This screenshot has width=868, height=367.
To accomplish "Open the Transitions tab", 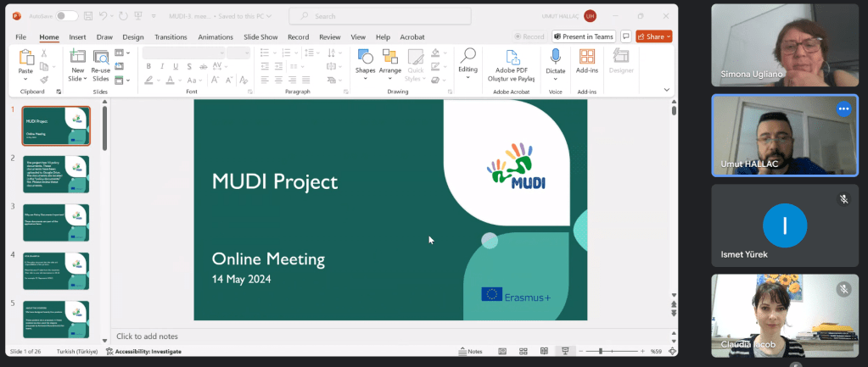I will tap(171, 37).
